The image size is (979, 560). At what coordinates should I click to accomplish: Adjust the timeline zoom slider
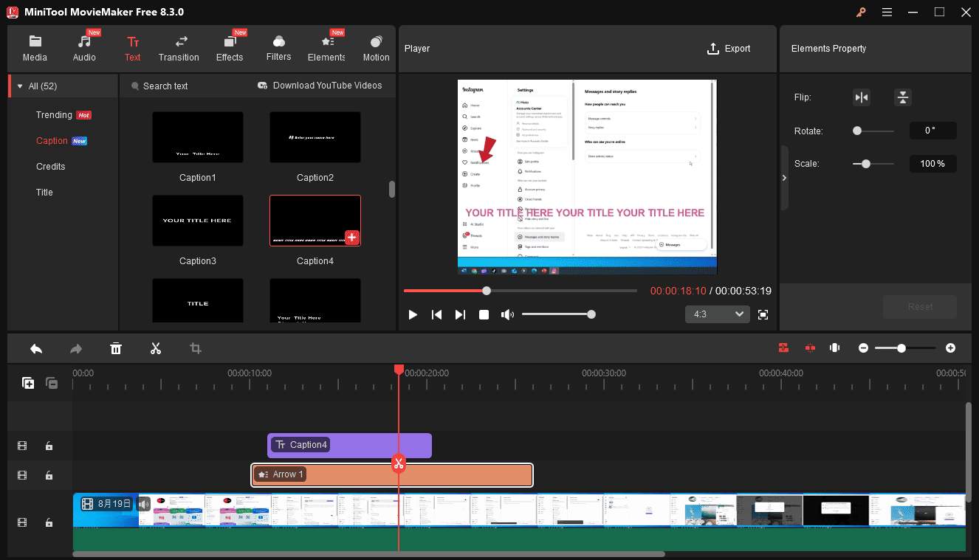coord(905,348)
